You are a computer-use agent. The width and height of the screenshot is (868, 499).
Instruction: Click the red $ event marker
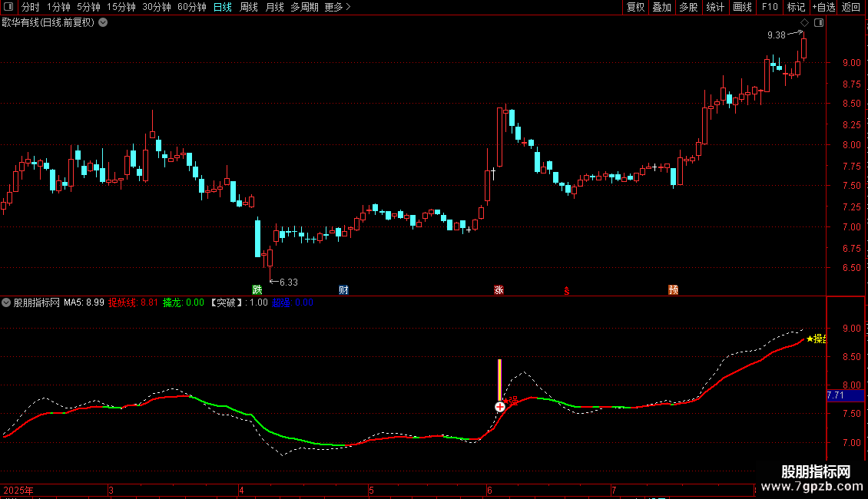[566, 291]
